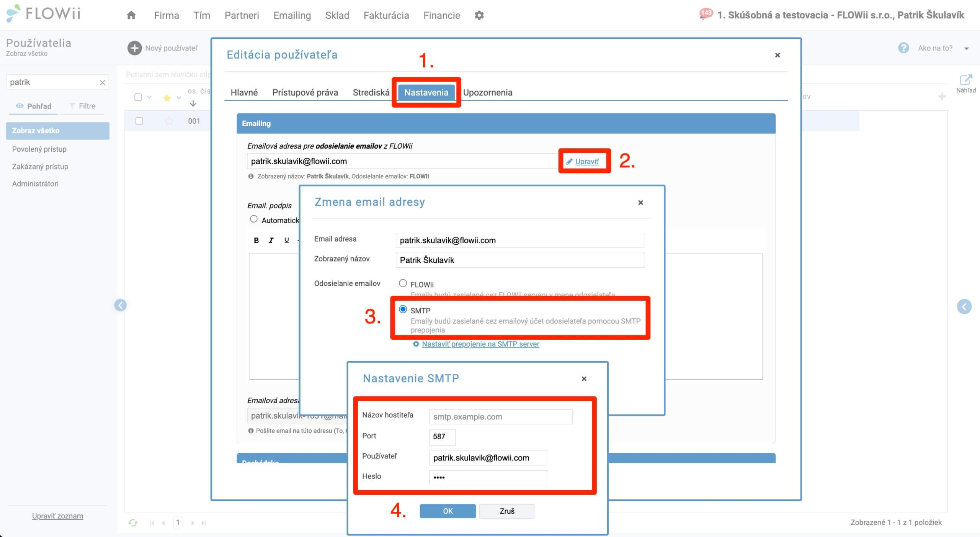Collapse the left sidebar arrow
980x537 pixels.
pos(121,305)
